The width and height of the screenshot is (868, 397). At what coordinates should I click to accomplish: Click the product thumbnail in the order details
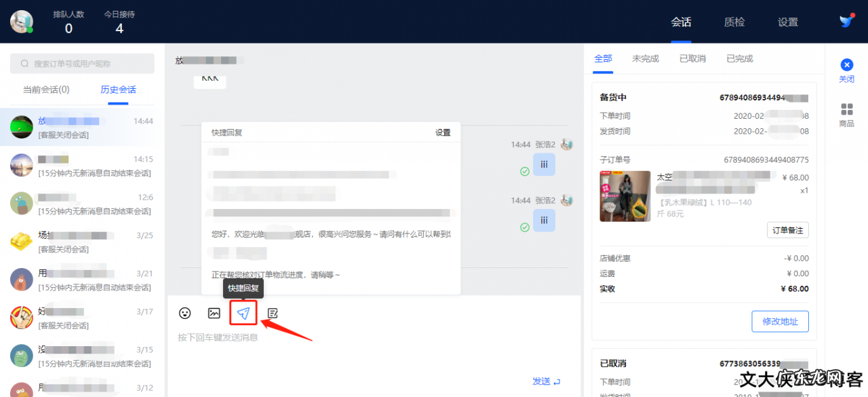625,196
